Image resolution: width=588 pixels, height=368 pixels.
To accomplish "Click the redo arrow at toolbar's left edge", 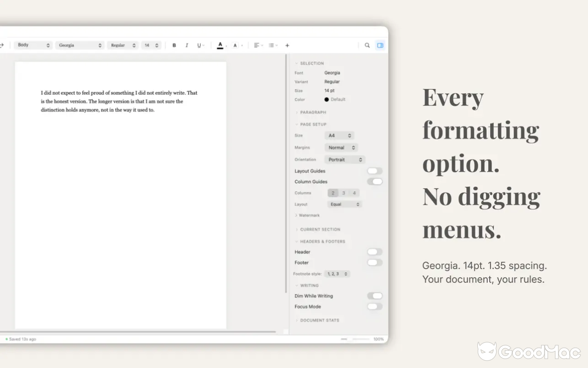I will tap(1, 45).
